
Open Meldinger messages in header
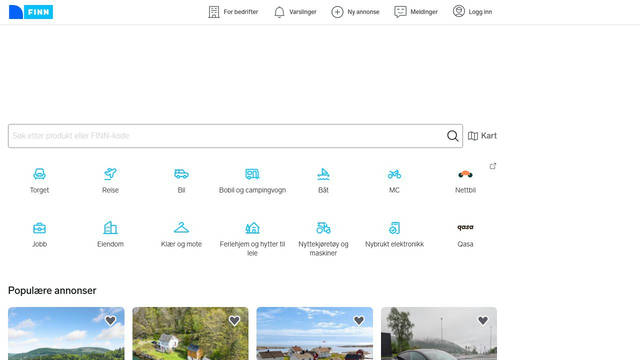416,12
